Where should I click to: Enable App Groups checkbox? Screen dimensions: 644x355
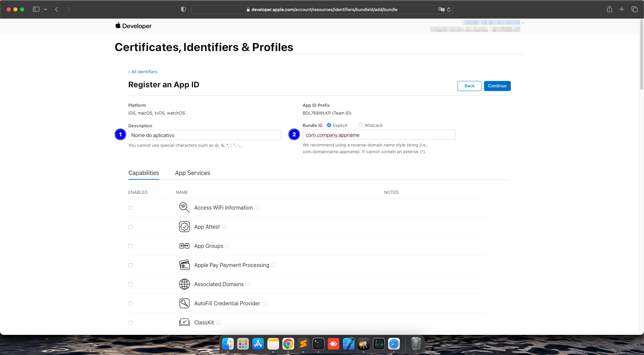(x=130, y=246)
